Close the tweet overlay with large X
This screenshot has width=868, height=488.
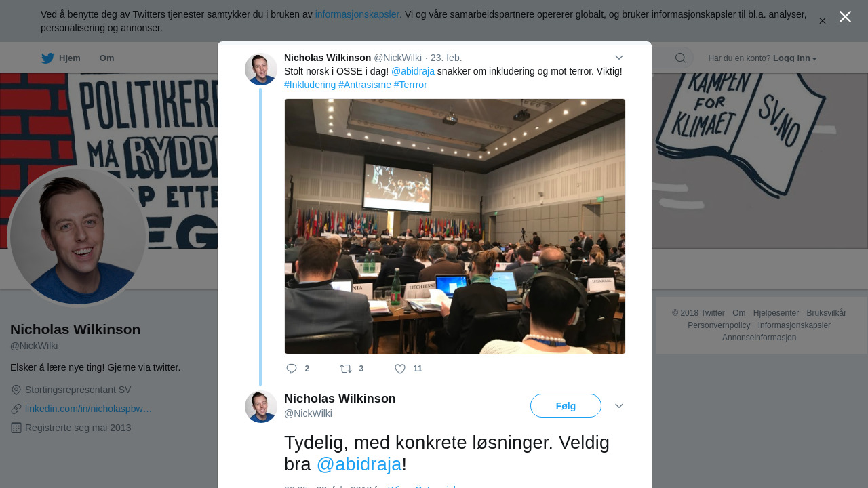(x=845, y=16)
